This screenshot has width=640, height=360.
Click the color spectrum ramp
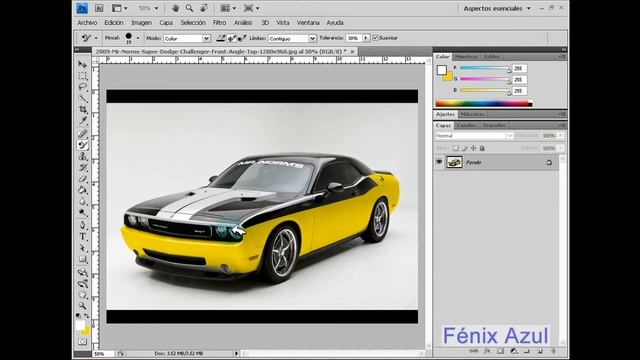[484, 104]
